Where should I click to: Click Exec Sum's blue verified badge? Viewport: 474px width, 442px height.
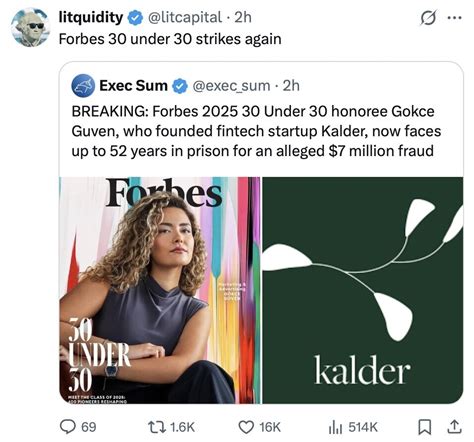pos(180,86)
